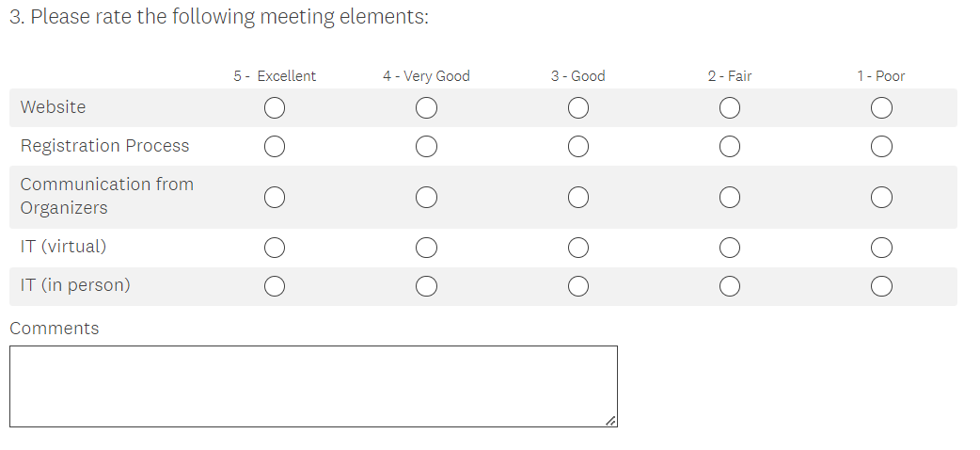This screenshot has height=450, width=980.
Task: Choose 4 - Very Good for IT (in person)
Action: pyautogui.click(x=426, y=286)
